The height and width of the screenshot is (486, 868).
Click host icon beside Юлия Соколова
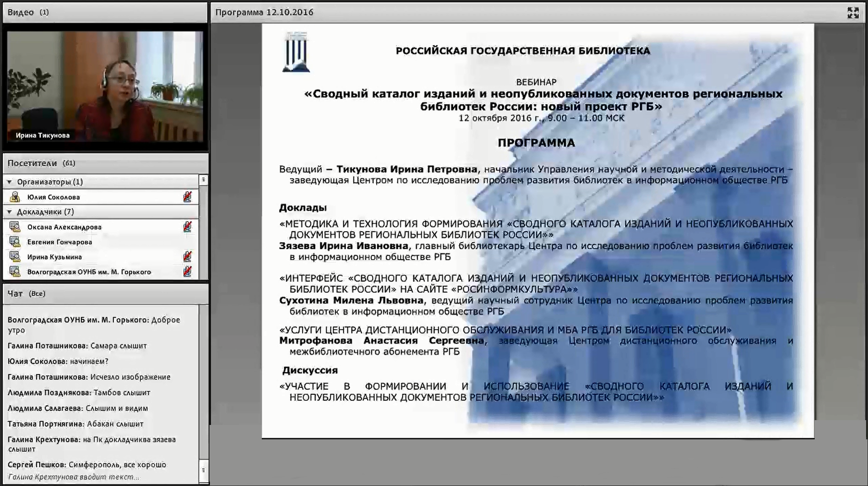(x=15, y=197)
